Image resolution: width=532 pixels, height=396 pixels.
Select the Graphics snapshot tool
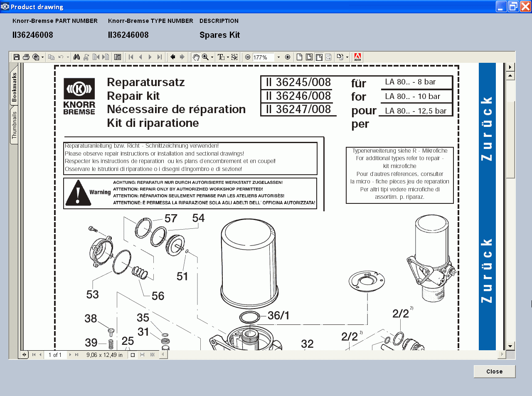[234, 57]
